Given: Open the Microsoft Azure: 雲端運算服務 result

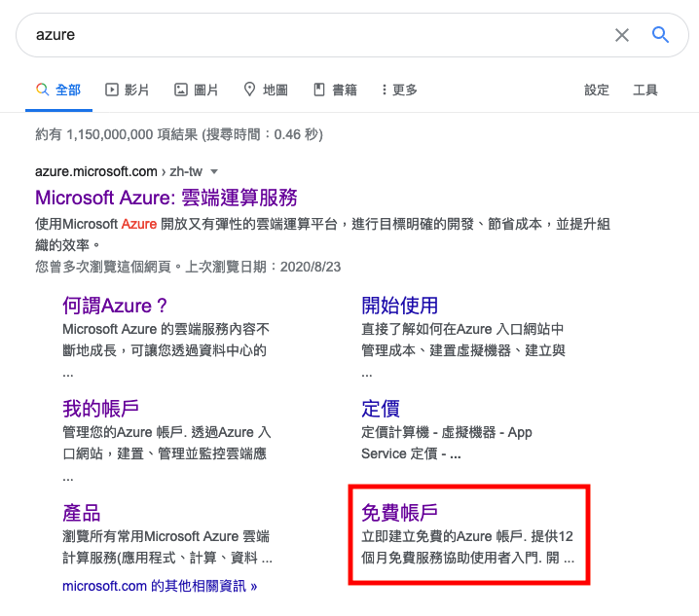Looking at the screenshot, I should [166, 198].
